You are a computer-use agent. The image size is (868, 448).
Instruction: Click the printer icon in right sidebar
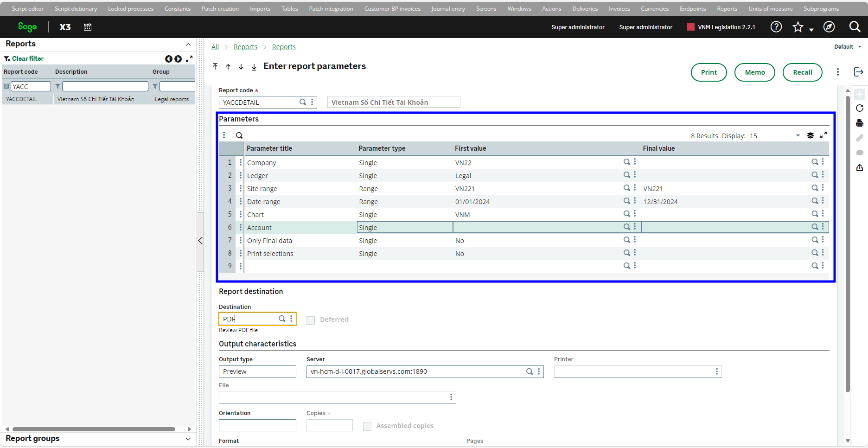[860, 123]
